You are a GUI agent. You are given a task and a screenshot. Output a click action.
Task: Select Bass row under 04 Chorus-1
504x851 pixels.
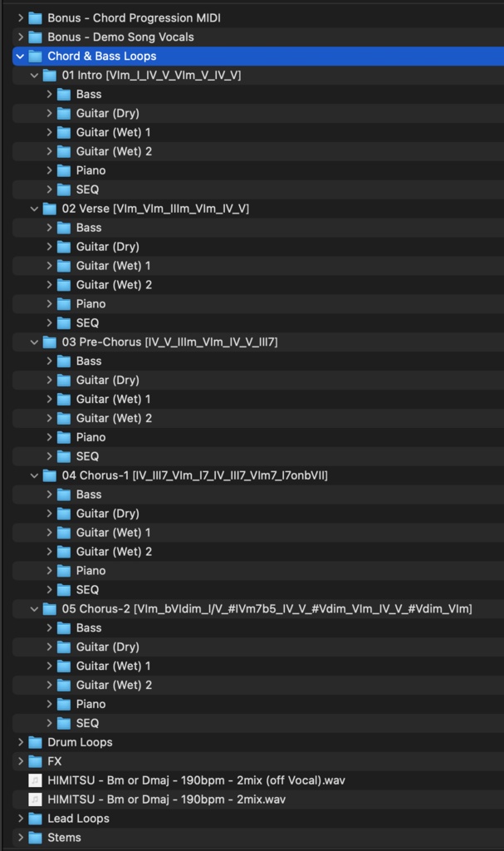point(258,494)
